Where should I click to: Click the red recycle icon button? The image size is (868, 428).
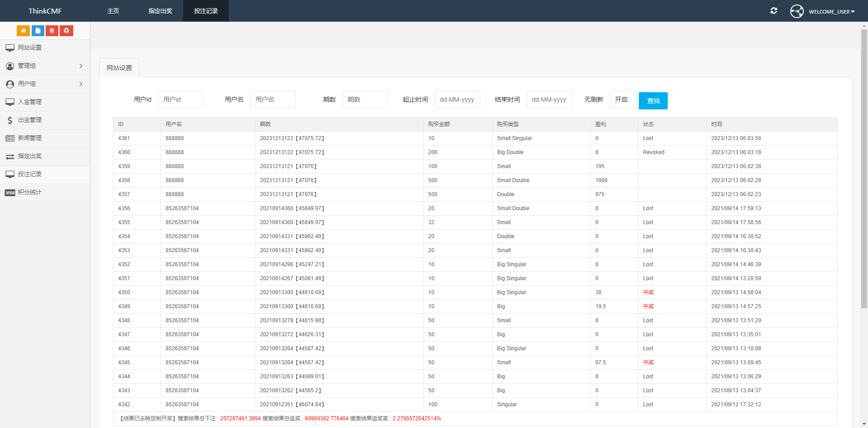coord(66,31)
